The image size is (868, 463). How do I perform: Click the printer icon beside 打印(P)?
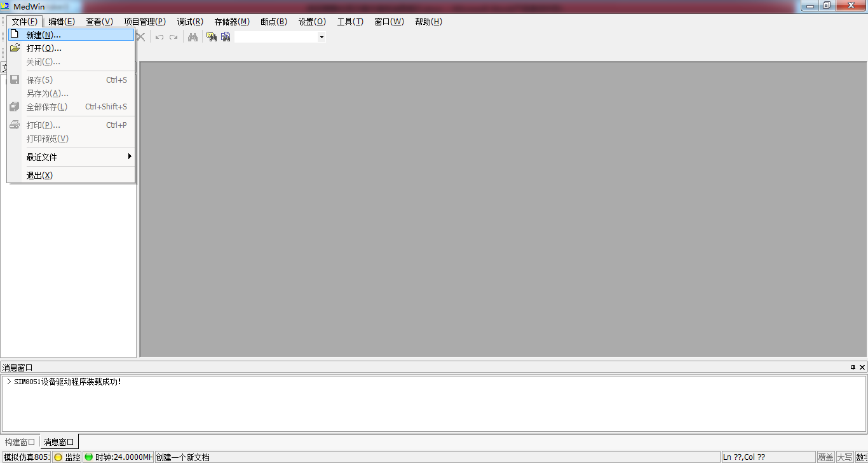pyautogui.click(x=15, y=125)
